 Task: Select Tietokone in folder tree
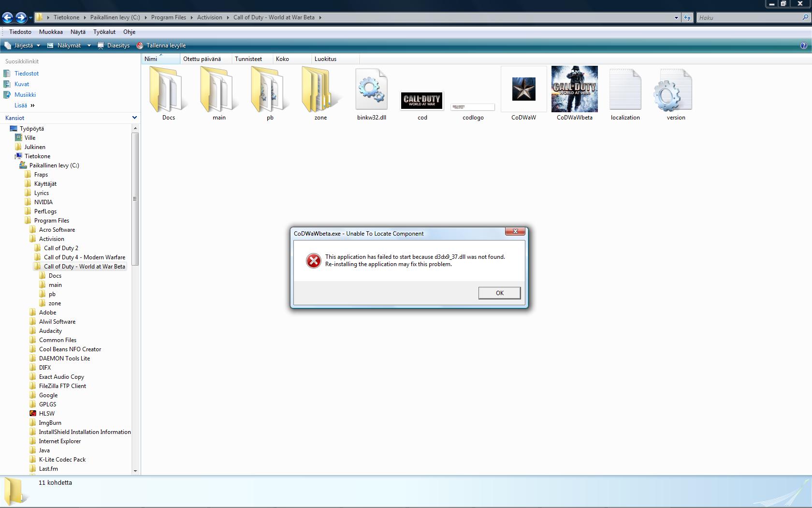[37, 156]
